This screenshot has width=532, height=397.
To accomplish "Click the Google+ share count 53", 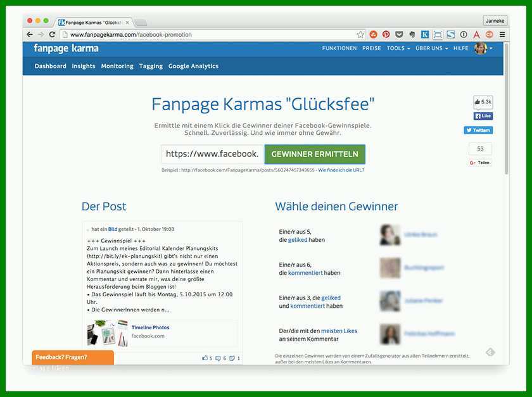I will tap(480, 149).
